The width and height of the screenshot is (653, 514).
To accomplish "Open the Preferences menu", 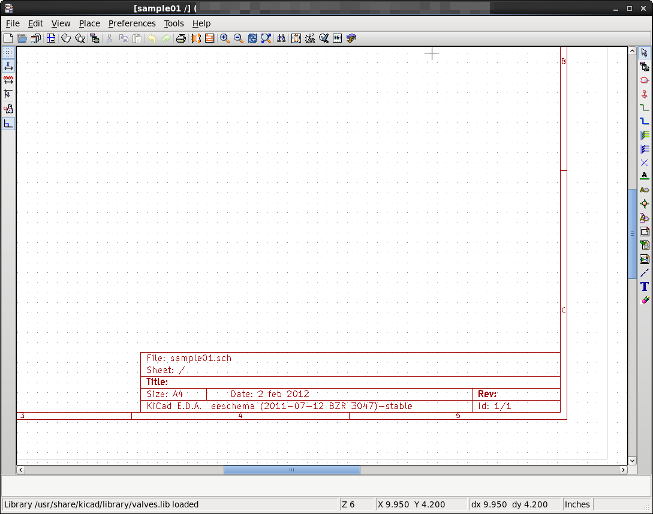I will coord(132,23).
